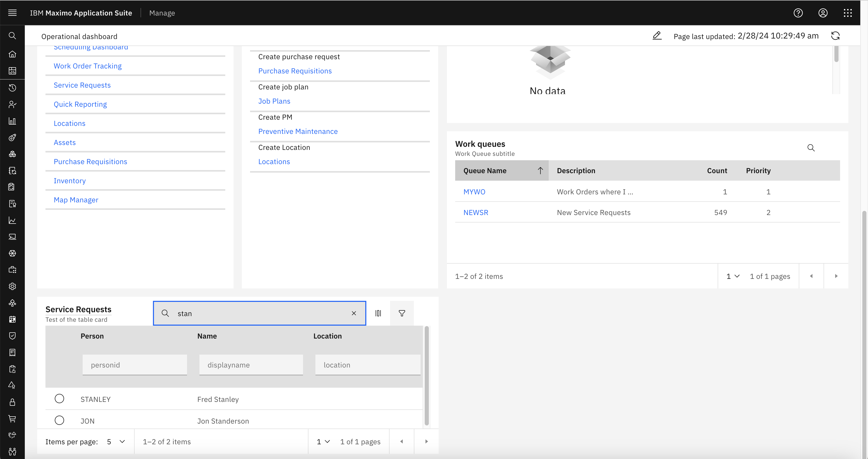The height and width of the screenshot is (459, 868).
Task: Clear the search field using the X icon
Action: click(x=354, y=313)
